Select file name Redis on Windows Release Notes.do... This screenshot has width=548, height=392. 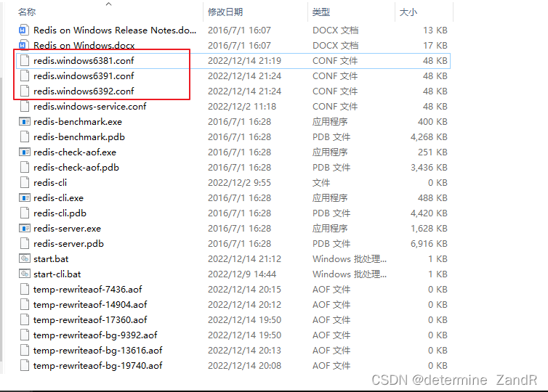[x=115, y=30]
